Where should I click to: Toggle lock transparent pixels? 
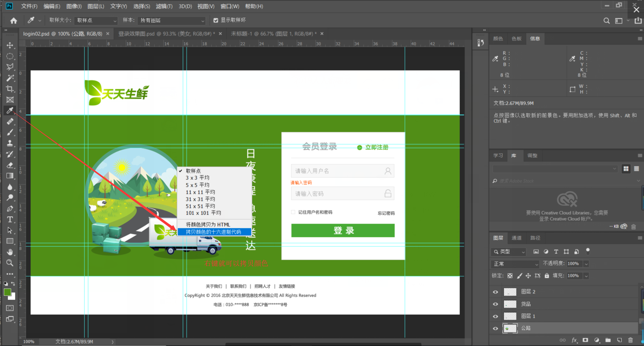[x=510, y=276]
